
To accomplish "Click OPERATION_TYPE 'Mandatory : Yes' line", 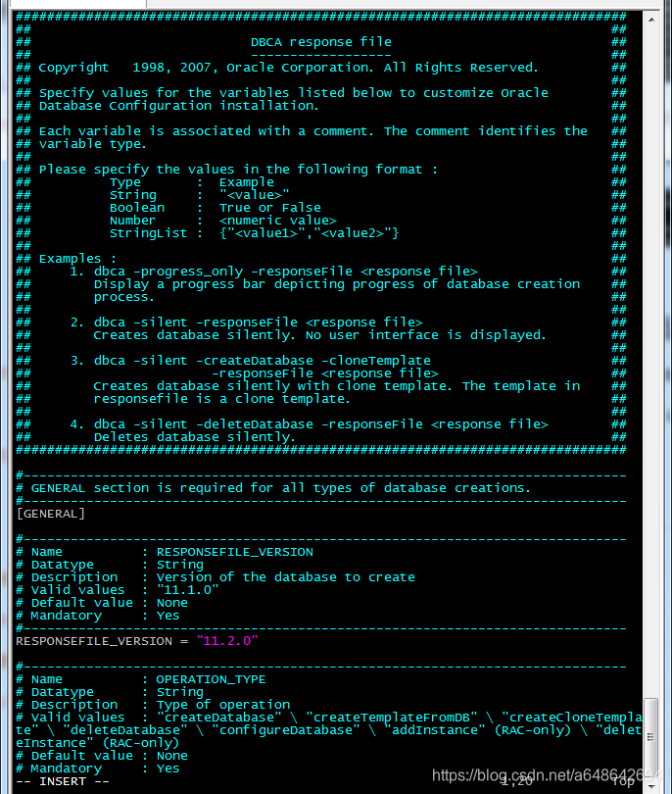I will [98, 769].
